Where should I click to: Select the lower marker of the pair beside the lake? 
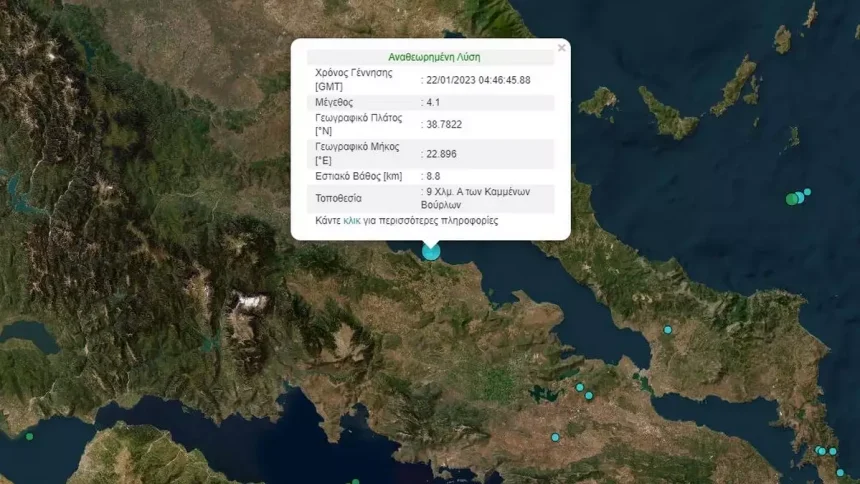coord(589,396)
